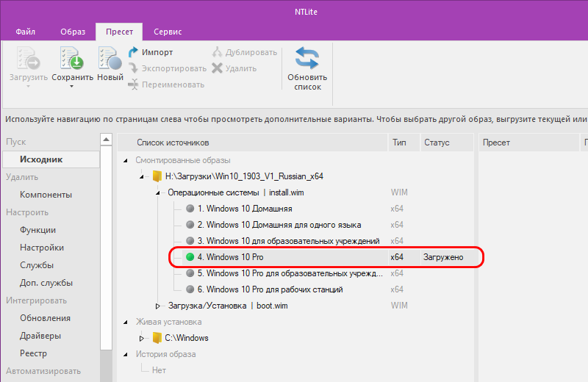Click the gray dot of Pro для рабочих станций

tap(190, 289)
